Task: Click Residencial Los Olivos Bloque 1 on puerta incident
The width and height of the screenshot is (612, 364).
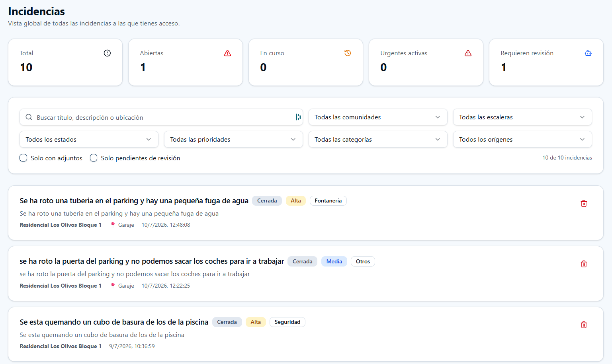Action: point(61,286)
